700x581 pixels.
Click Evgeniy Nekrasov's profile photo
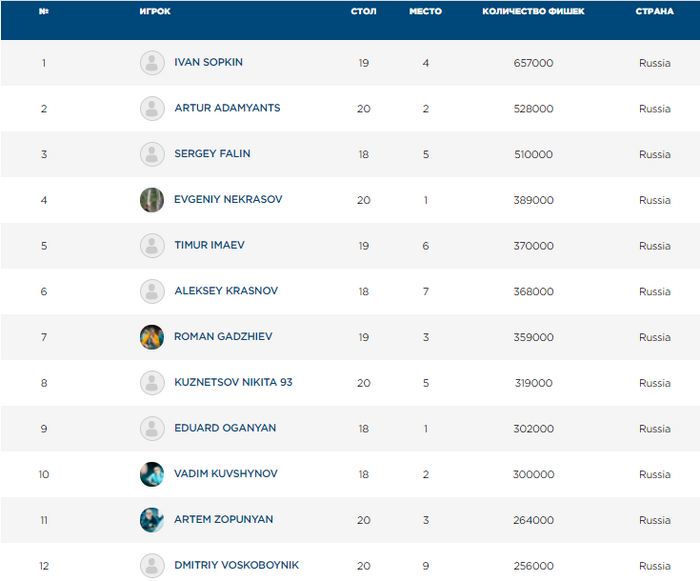click(152, 200)
